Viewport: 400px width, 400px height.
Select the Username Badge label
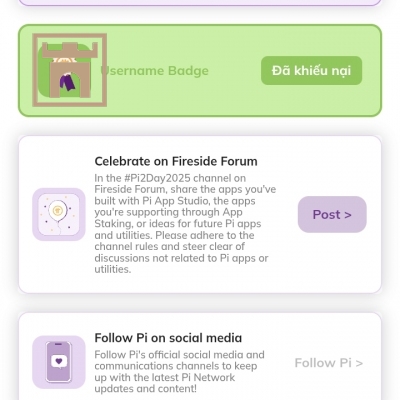pyautogui.click(x=155, y=71)
